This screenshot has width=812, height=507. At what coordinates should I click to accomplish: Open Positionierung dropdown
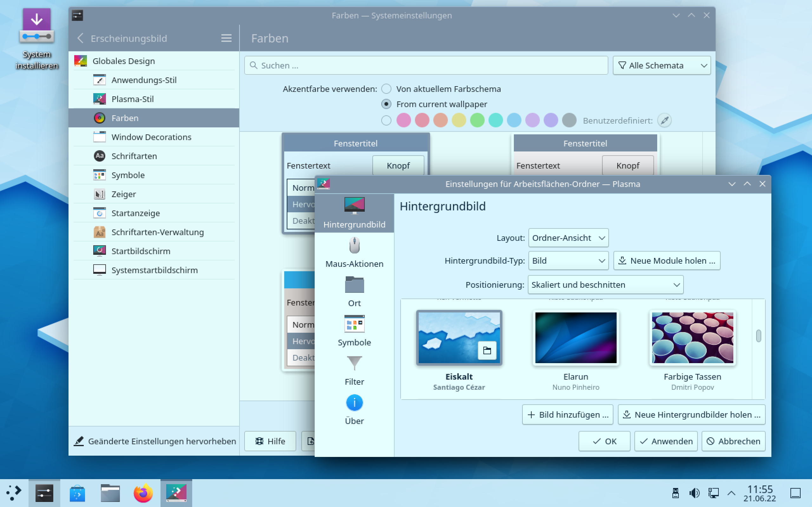pyautogui.click(x=605, y=285)
